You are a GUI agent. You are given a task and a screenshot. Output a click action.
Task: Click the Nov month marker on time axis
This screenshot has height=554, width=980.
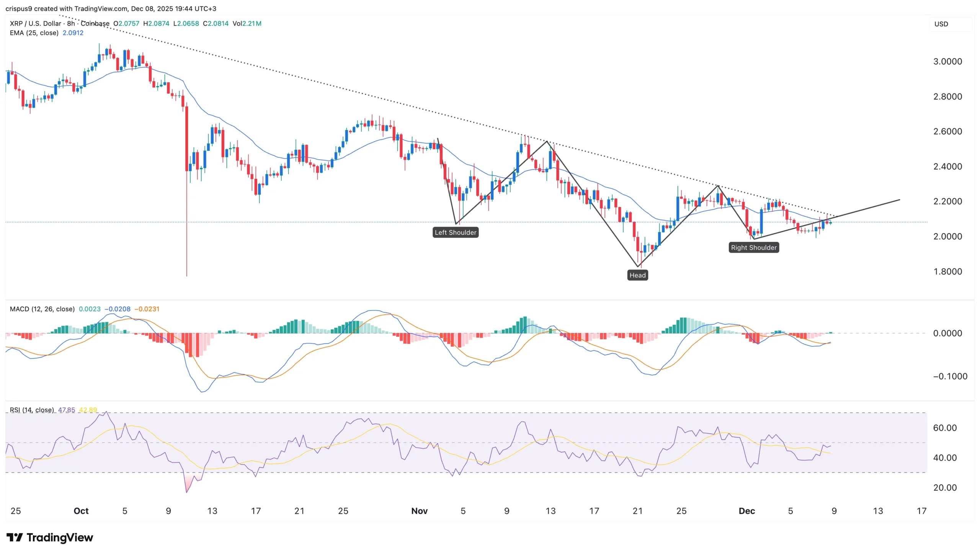coord(419,511)
